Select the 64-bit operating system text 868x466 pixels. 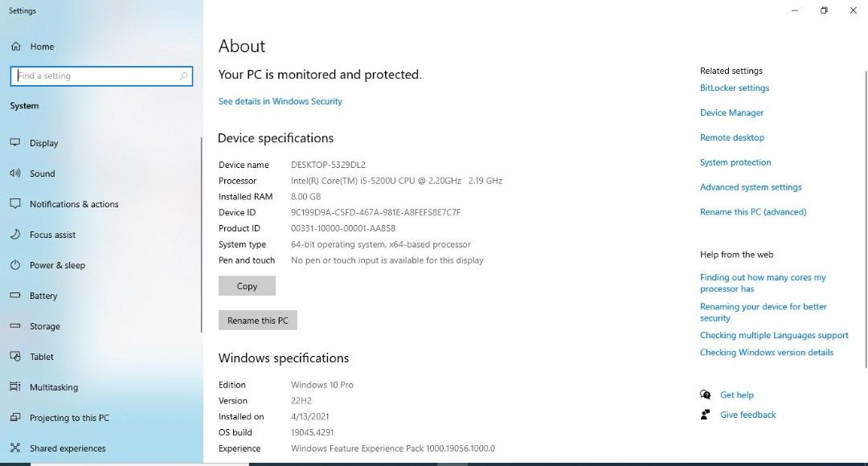click(x=381, y=244)
